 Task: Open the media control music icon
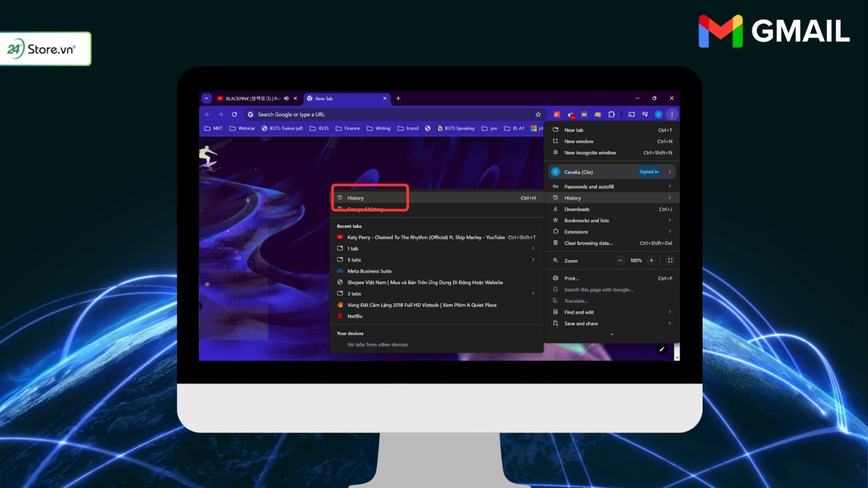click(645, 114)
